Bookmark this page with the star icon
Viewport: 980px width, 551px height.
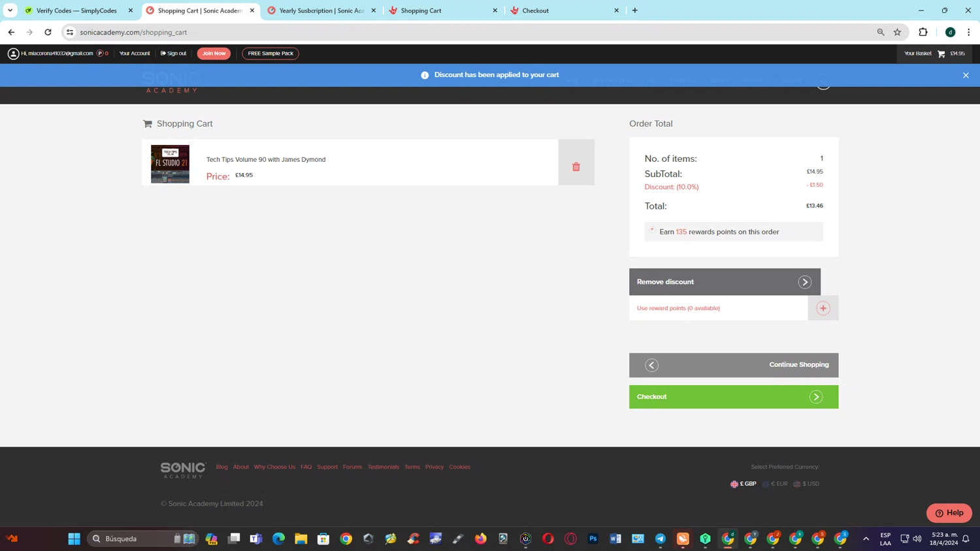898,32
